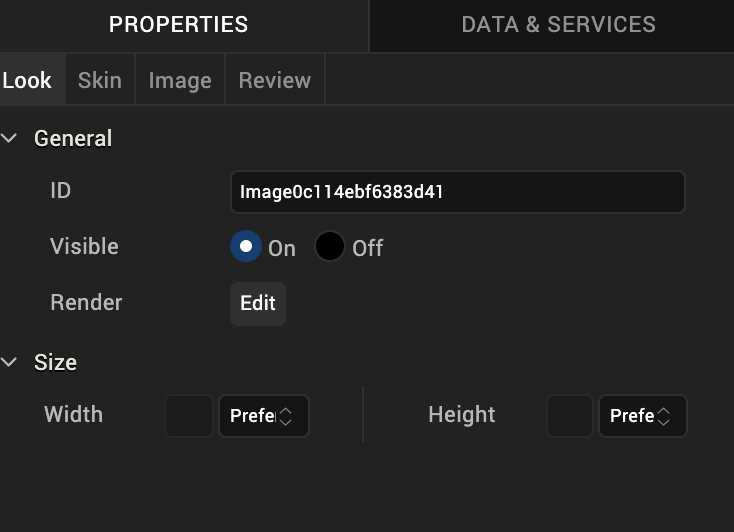Click the Visible property label
This screenshot has width=734, height=532.
pyautogui.click(x=84, y=246)
